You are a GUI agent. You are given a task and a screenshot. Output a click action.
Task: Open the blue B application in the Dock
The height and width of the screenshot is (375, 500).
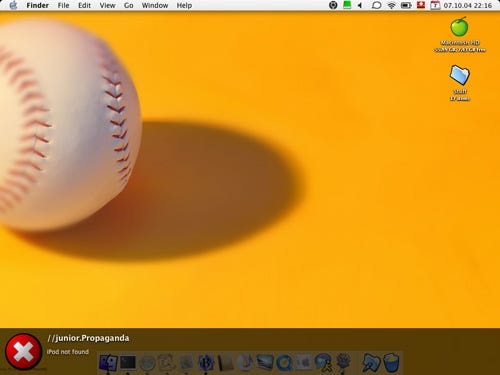(206, 363)
